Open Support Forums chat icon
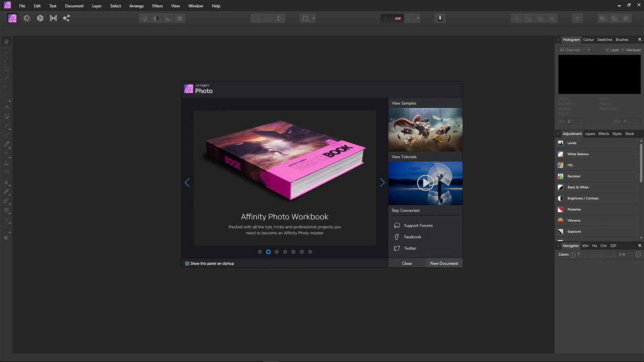Image resolution: width=644 pixels, height=362 pixels. [x=397, y=226]
